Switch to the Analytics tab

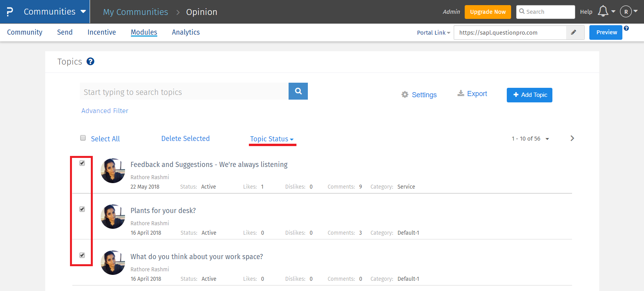pos(186,32)
